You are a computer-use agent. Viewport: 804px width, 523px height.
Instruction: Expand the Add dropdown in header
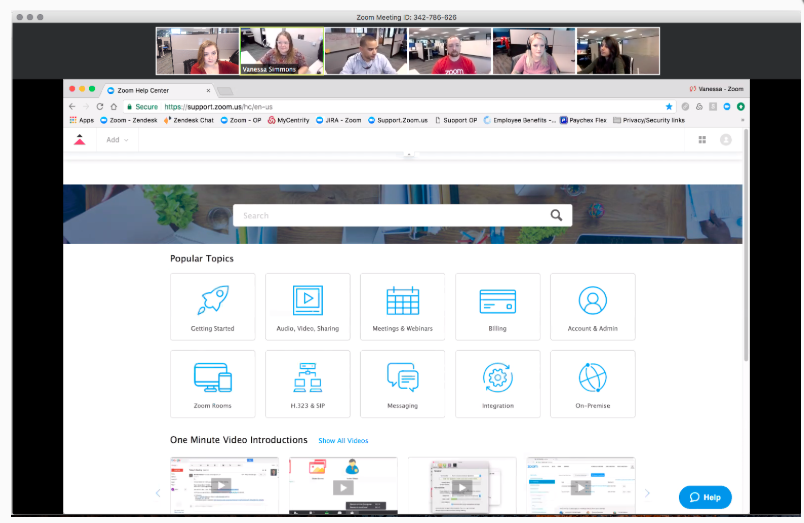118,140
